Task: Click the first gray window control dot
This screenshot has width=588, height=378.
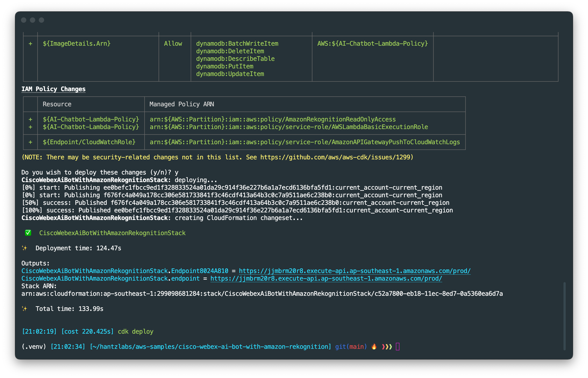Action: [x=24, y=20]
